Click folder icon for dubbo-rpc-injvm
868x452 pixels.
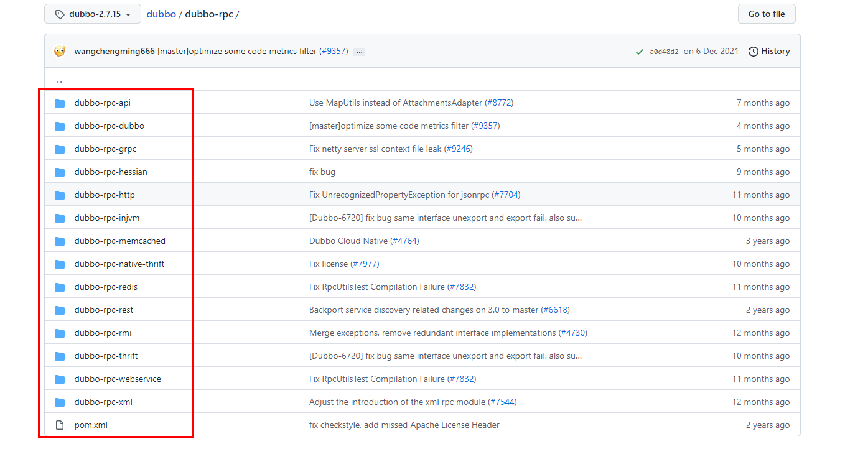(60, 218)
